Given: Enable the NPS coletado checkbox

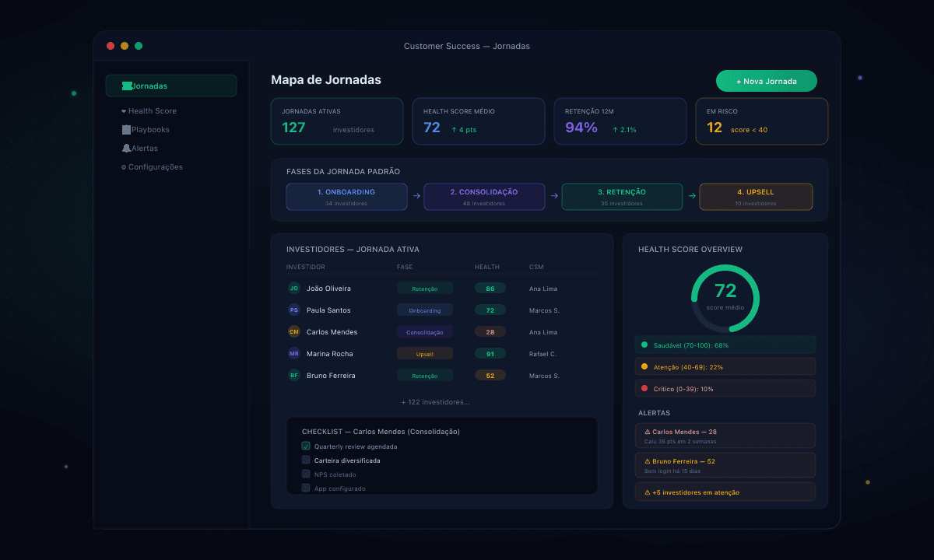Looking at the screenshot, I should pos(306,474).
